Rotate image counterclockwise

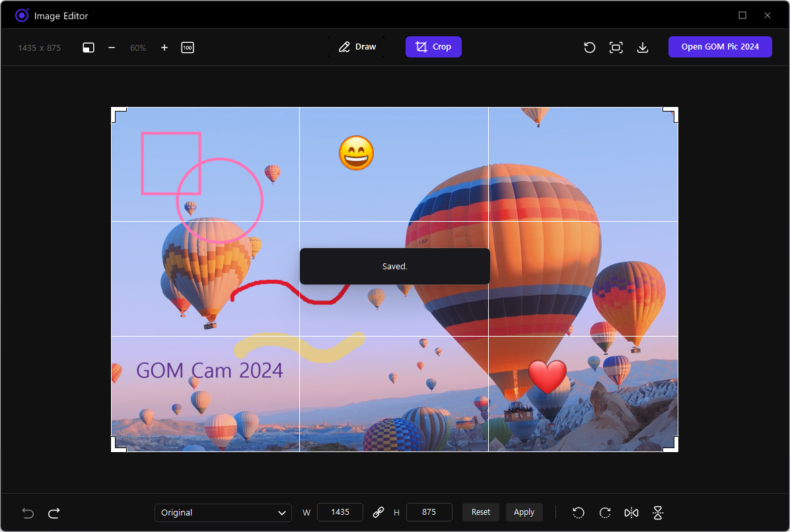[x=579, y=513]
